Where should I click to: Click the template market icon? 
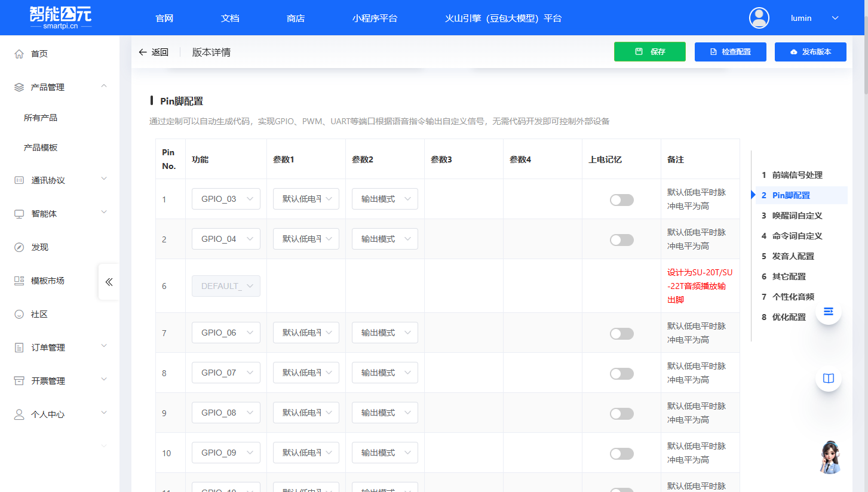[x=19, y=281]
